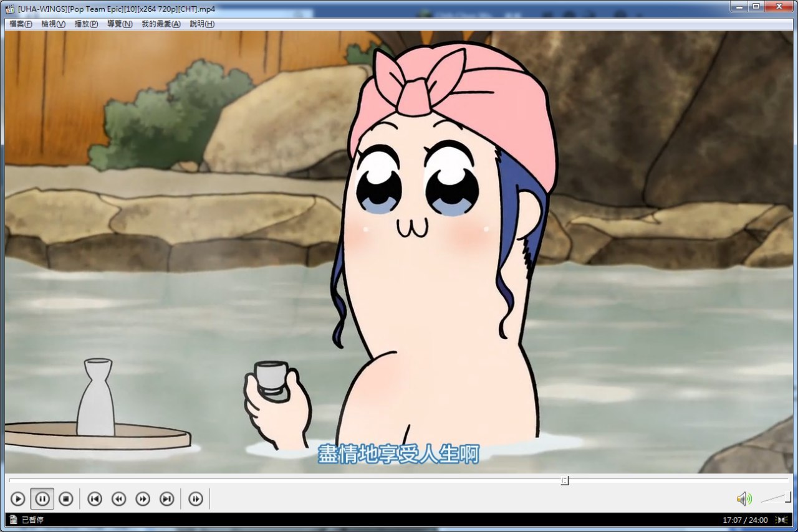Click the 17:07 / 24:00 time display
This screenshot has height=532, width=798.
click(x=745, y=520)
